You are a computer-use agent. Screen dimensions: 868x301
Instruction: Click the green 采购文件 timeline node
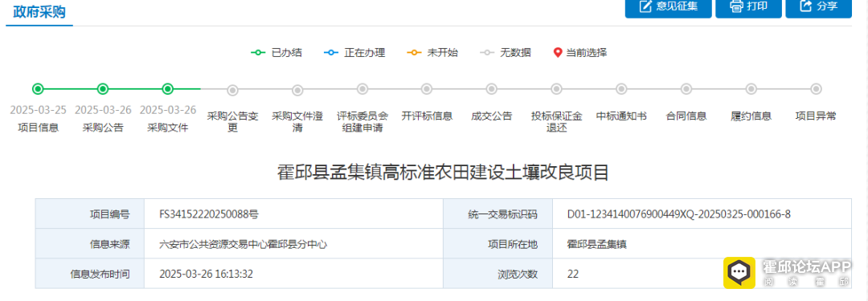168,89
